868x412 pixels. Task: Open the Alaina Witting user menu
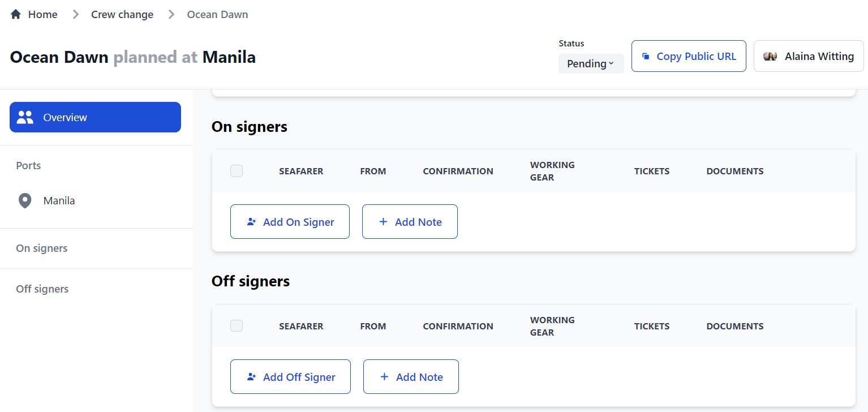(809, 56)
